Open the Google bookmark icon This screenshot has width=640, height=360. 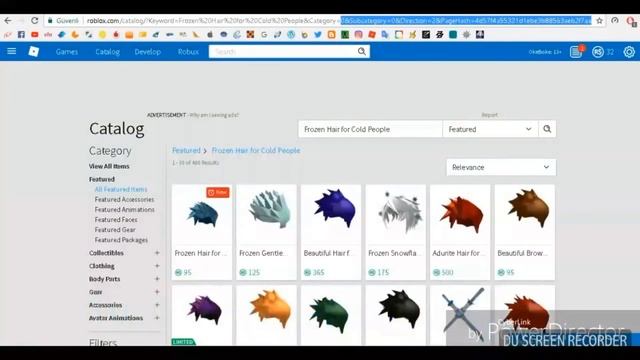click(264, 35)
